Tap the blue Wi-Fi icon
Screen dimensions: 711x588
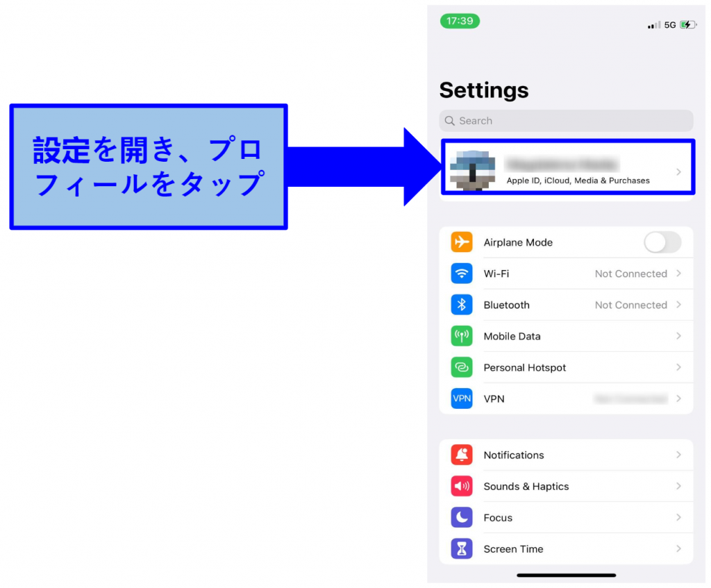click(x=461, y=274)
